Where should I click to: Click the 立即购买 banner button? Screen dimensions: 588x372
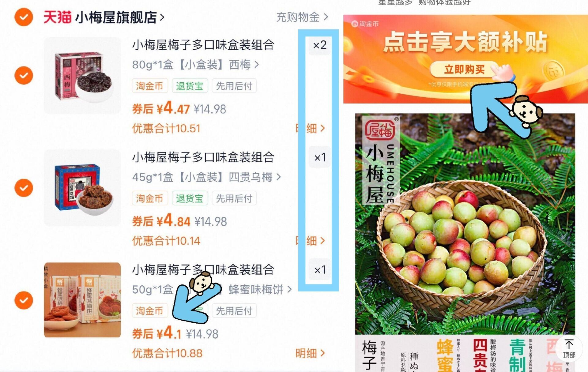pos(464,70)
